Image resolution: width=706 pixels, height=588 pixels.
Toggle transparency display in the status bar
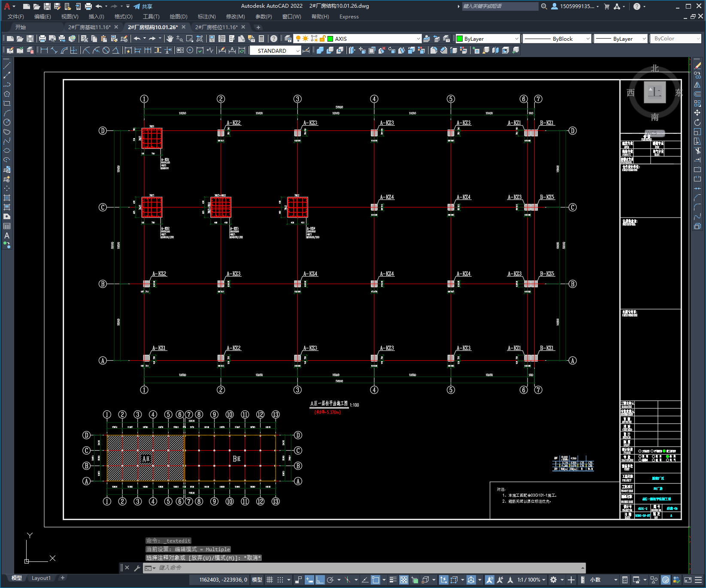click(404, 580)
